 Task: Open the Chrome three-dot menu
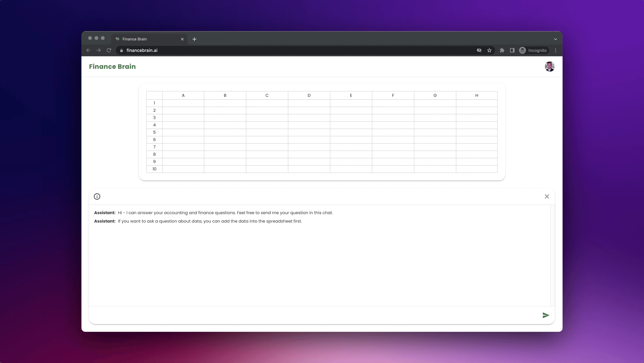[x=556, y=50]
